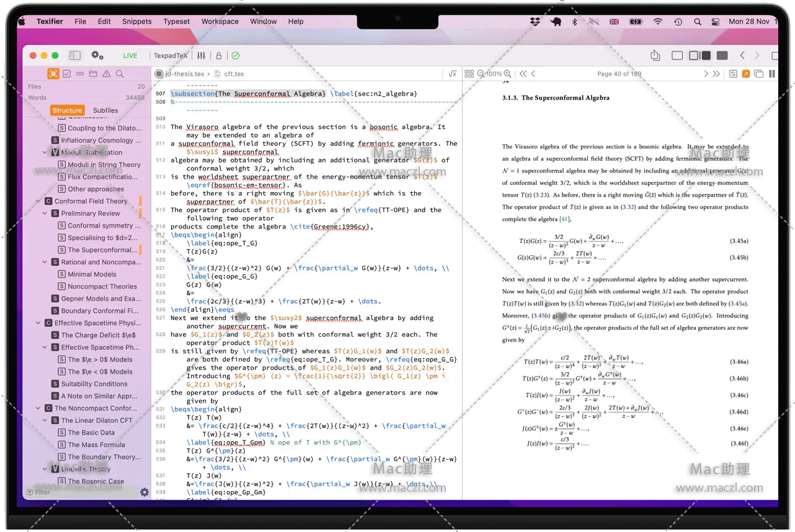Open the TexpadTeX engine selector
The width and height of the screenshot is (795, 532).
click(x=171, y=56)
